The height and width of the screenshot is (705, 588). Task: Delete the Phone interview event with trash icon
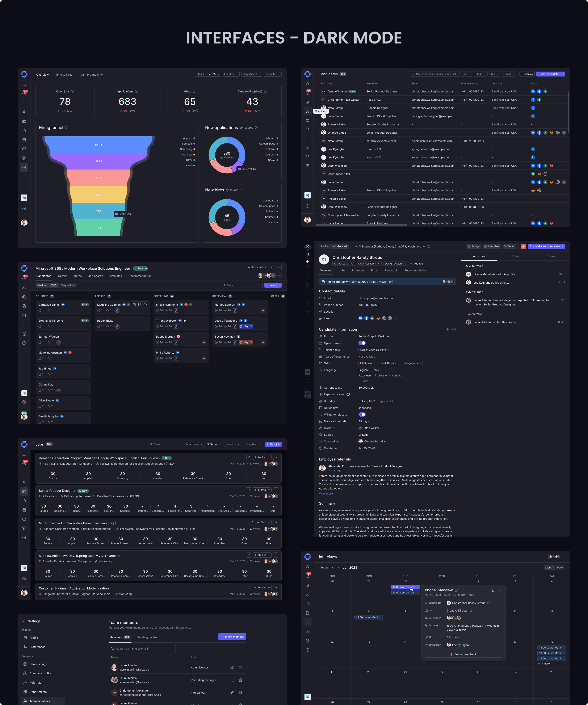pyautogui.click(x=493, y=590)
